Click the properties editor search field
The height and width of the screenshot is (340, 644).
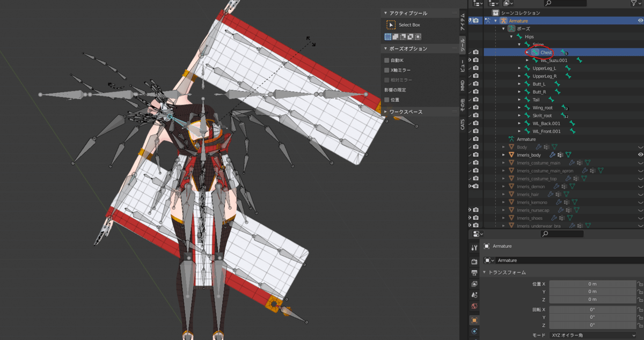[562, 234]
